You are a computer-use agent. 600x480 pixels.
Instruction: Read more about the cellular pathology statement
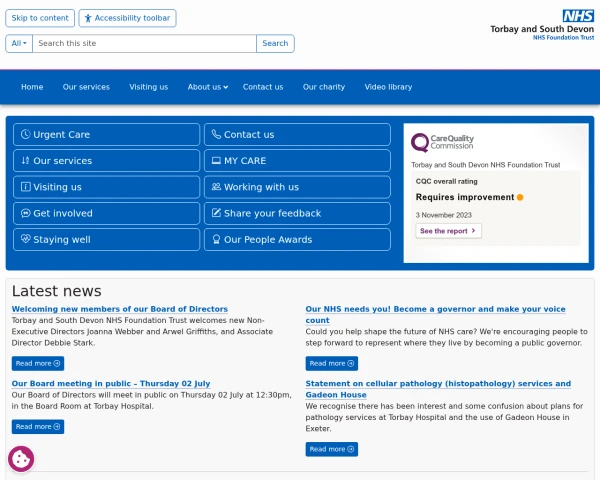click(332, 449)
